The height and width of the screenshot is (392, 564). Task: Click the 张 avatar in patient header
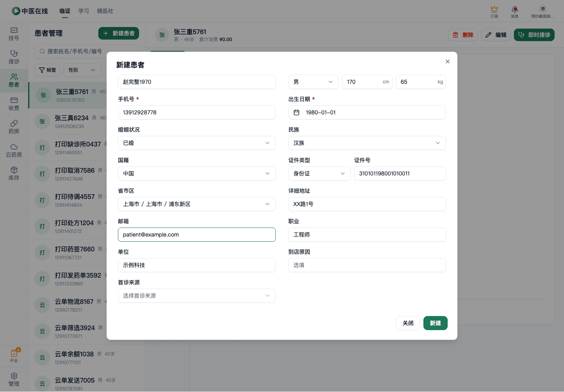[162, 35]
